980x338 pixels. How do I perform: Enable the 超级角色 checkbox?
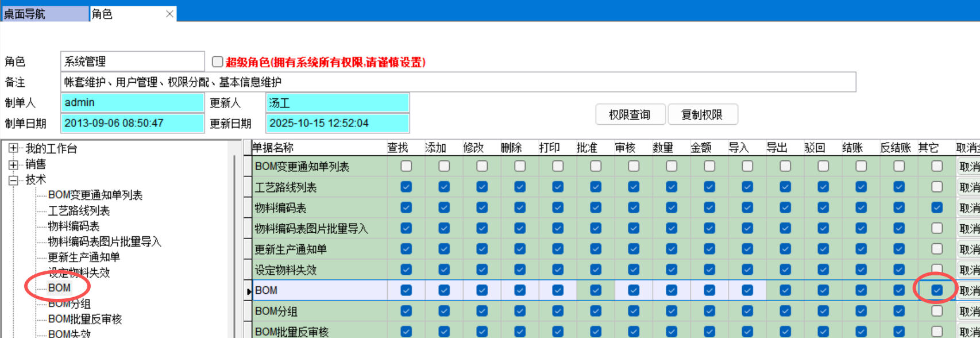[218, 62]
